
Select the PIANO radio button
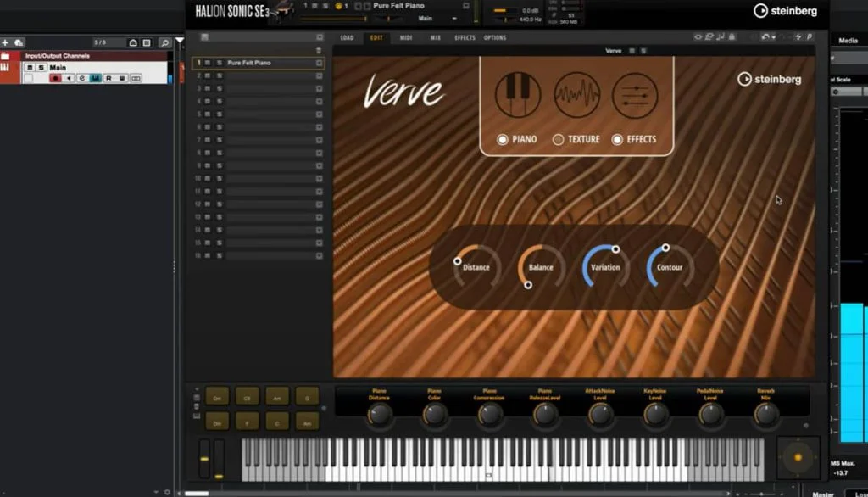coord(502,140)
